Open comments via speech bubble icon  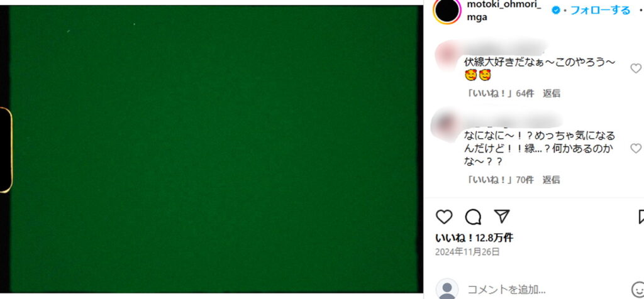point(473,217)
